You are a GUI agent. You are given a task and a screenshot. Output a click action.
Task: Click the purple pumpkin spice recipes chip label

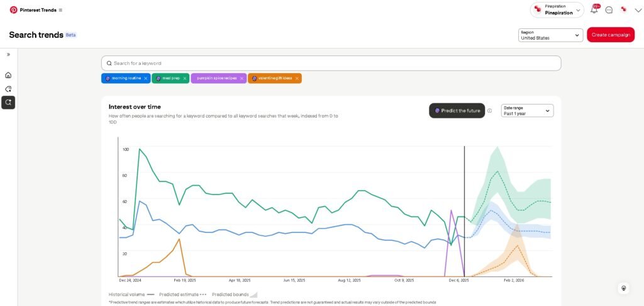click(217, 78)
